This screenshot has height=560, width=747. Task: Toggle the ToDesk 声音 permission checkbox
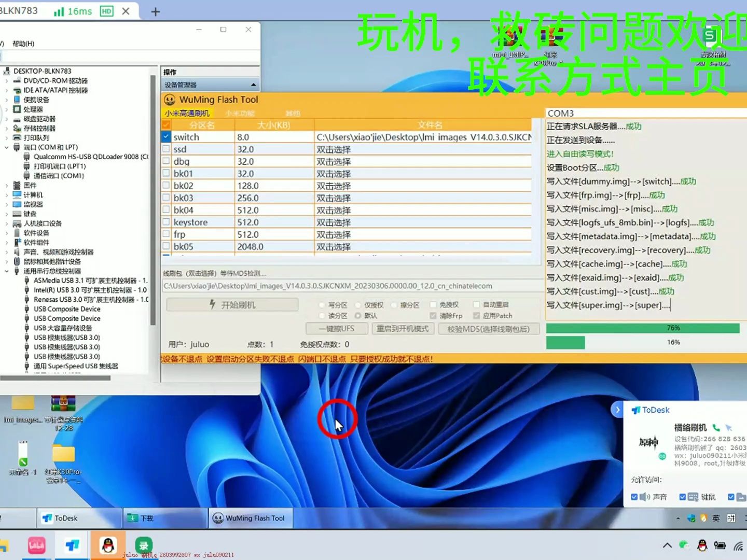(x=634, y=497)
